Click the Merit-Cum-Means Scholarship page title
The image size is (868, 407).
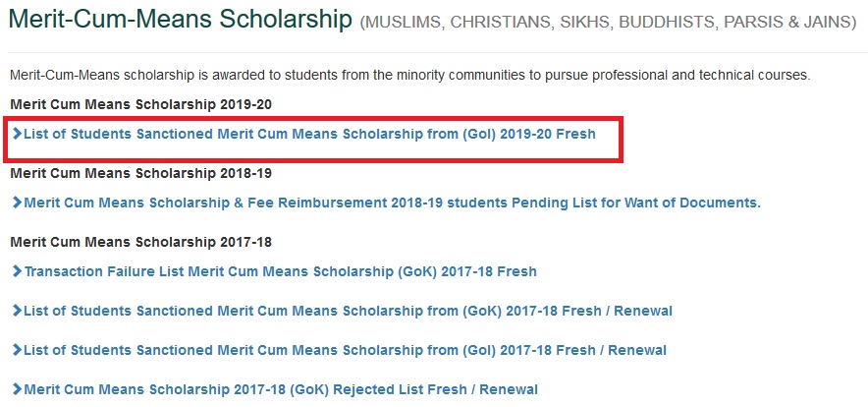pyautogui.click(x=181, y=20)
